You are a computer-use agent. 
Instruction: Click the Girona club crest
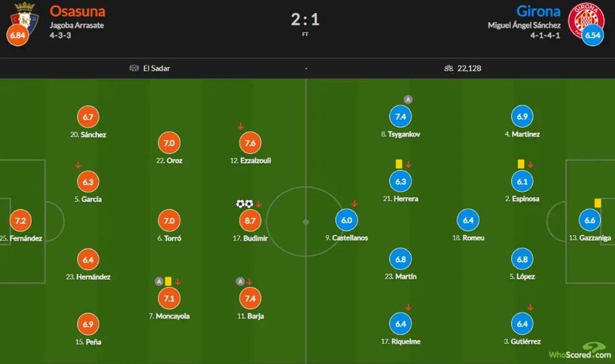pos(586,15)
